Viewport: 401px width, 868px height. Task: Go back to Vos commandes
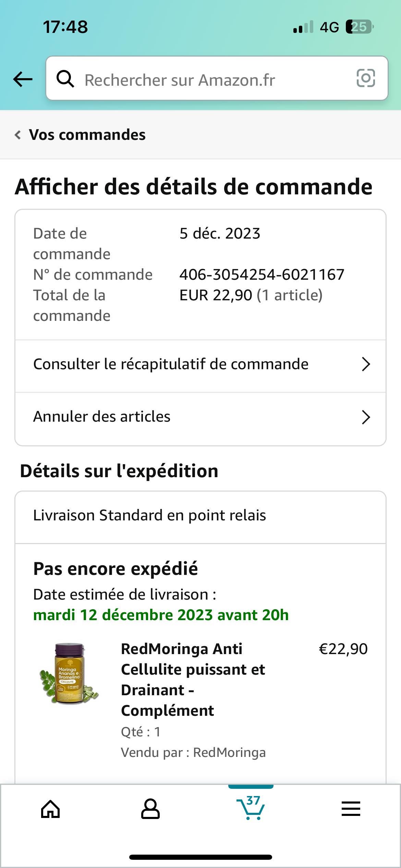tap(87, 135)
